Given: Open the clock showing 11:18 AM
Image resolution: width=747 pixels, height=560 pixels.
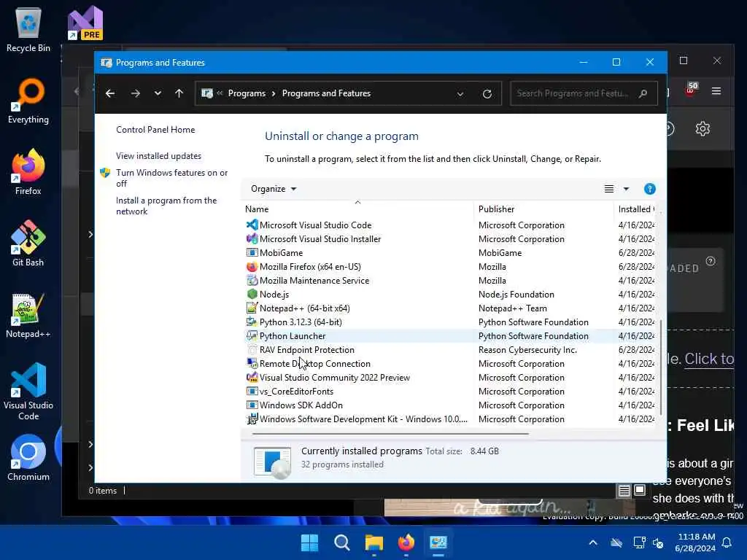Looking at the screenshot, I should pyautogui.click(x=695, y=542).
